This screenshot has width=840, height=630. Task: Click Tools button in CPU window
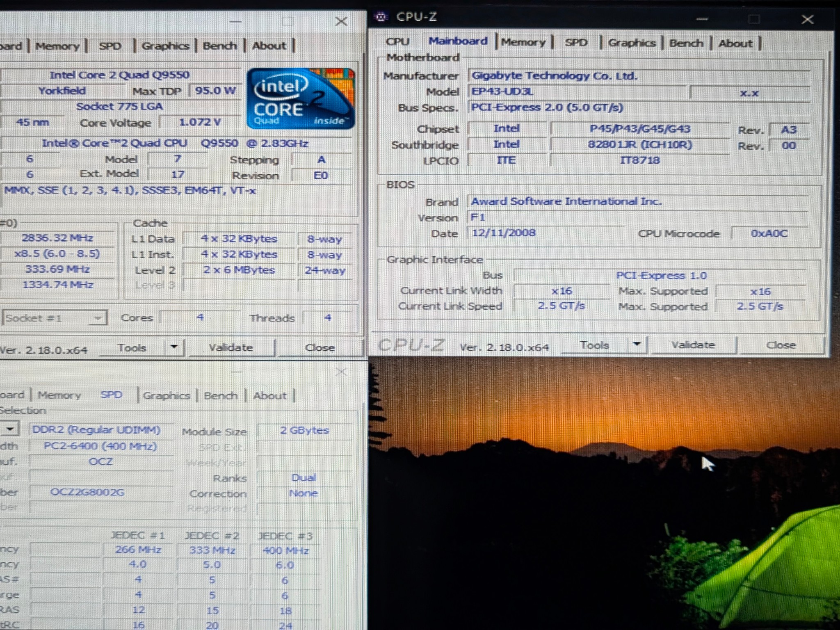tap(132, 348)
